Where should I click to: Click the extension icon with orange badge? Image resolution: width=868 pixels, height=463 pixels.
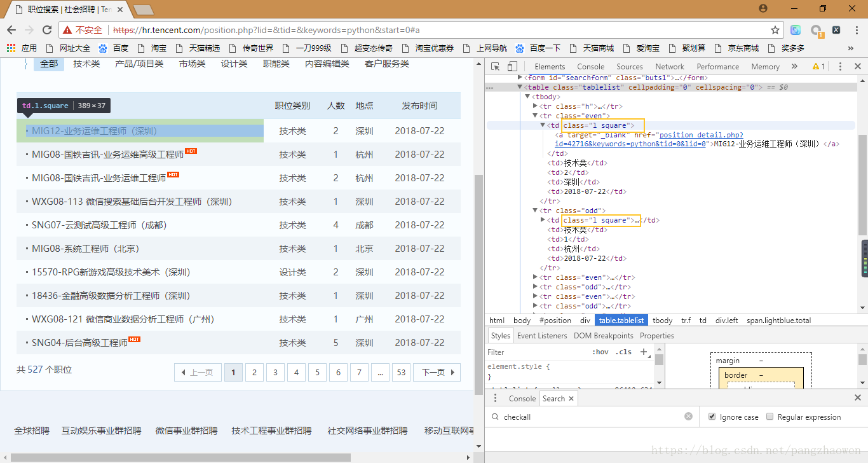817,31
